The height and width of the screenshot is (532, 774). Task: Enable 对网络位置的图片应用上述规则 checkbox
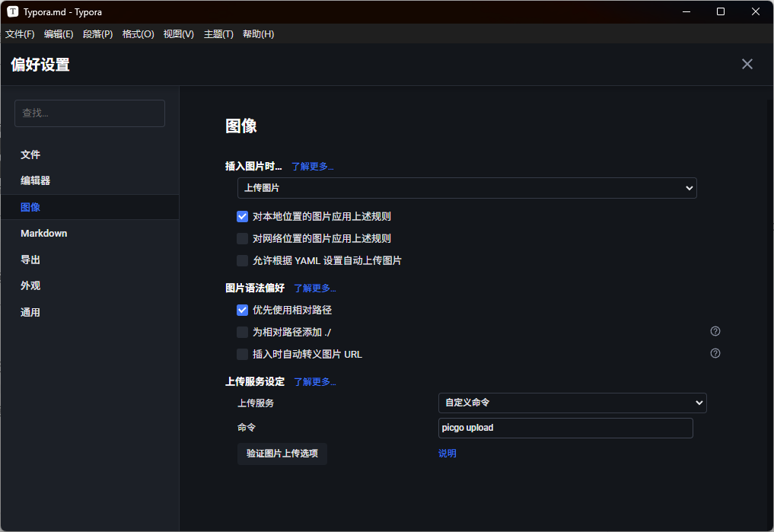(243, 238)
